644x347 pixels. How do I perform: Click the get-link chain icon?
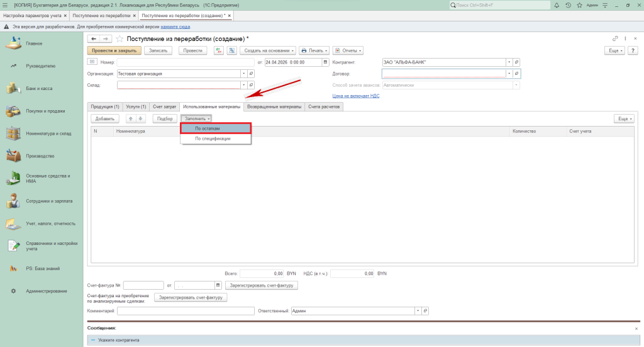[x=615, y=39]
